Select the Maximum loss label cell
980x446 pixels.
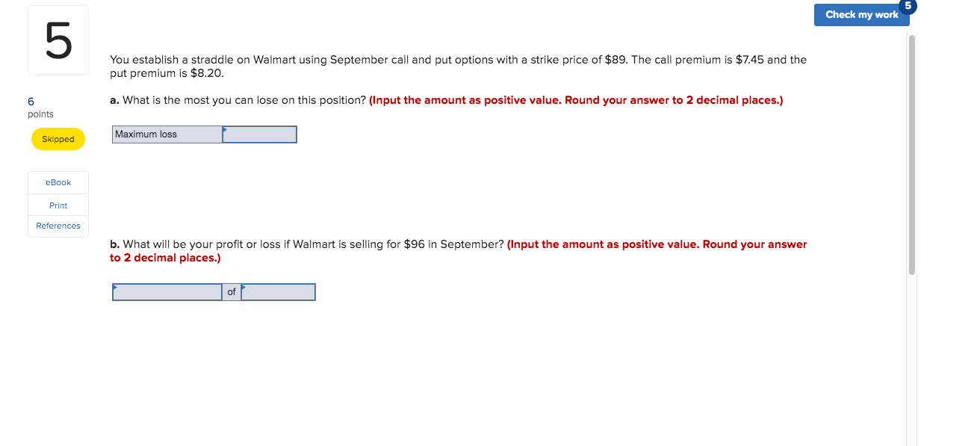click(166, 134)
